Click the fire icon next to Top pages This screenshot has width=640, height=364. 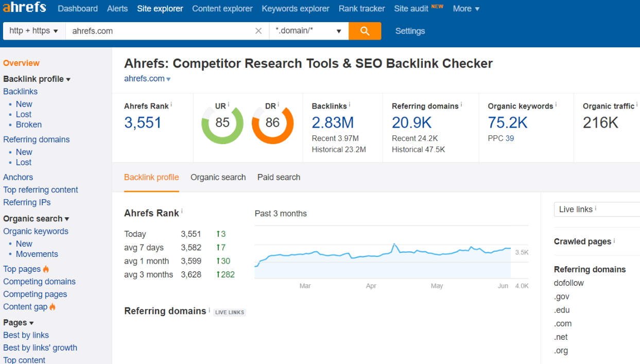tap(46, 269)
